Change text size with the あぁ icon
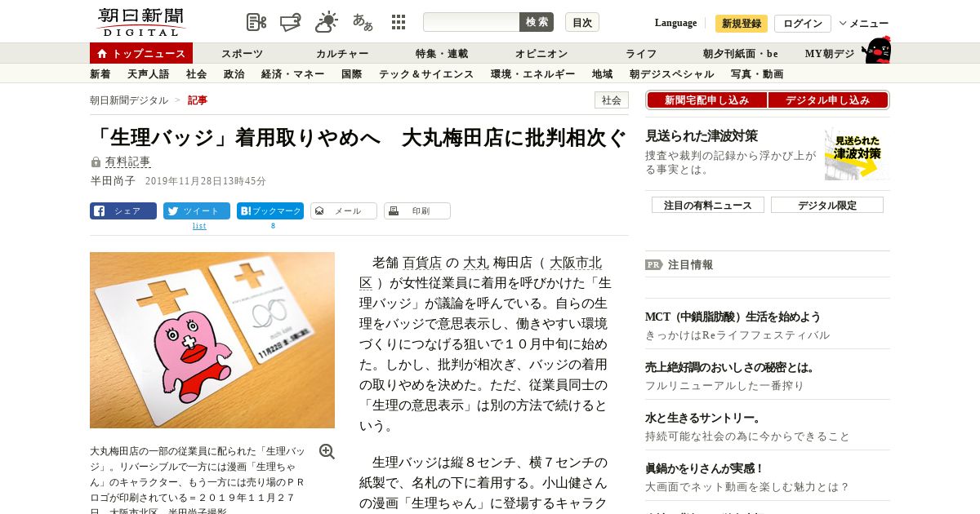This screenshot has height=514, width=980. click(363, 22)
